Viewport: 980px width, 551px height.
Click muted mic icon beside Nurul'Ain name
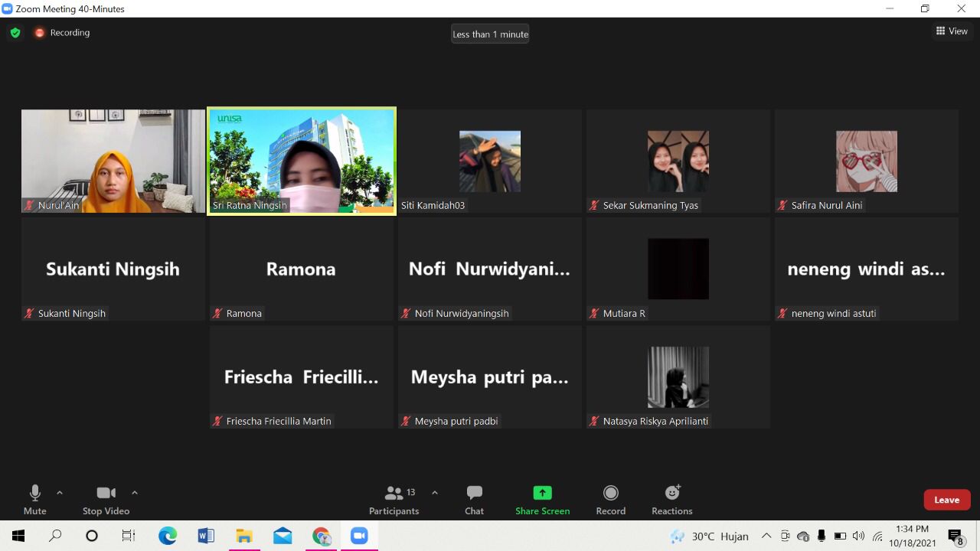pyautogui.click(x=30, y=205)
